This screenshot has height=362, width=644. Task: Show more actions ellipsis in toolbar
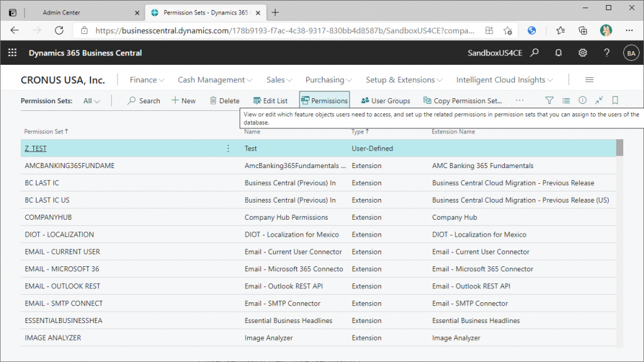point(519,100)
